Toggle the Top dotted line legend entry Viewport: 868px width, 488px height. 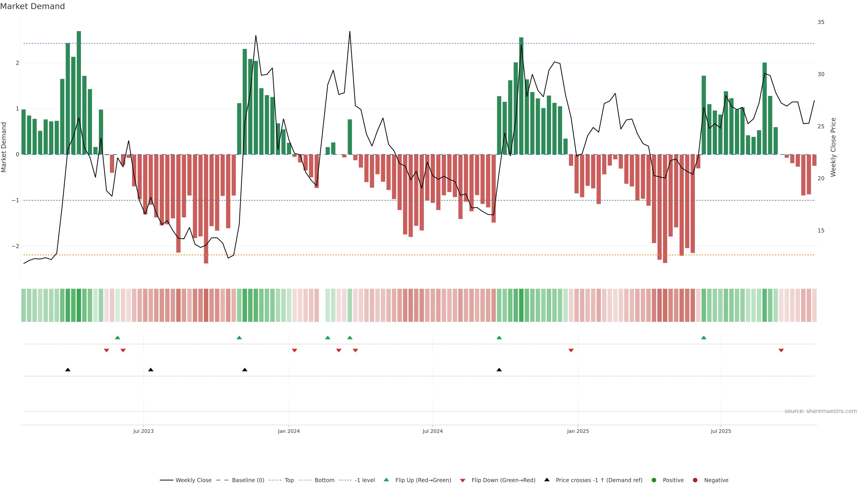289,480
